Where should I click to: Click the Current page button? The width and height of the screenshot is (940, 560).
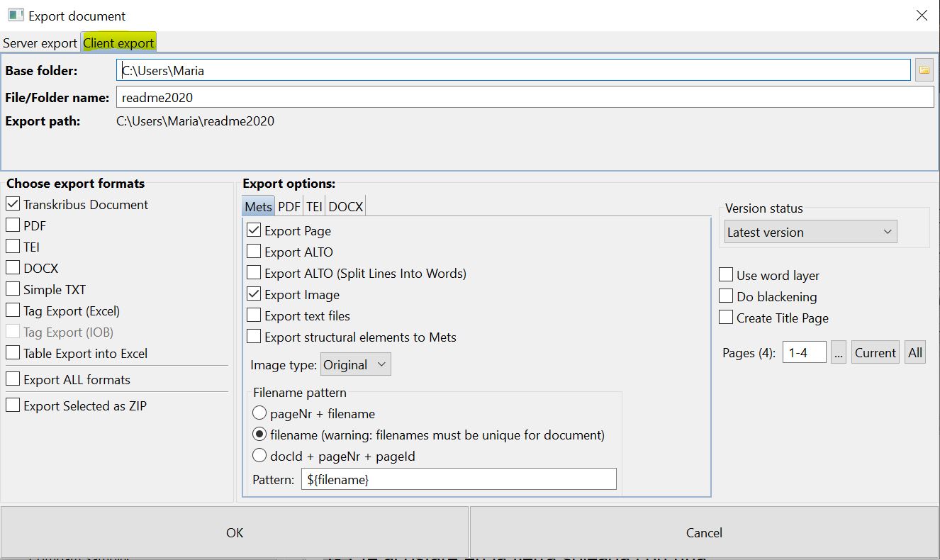click(x=875, y=352)
